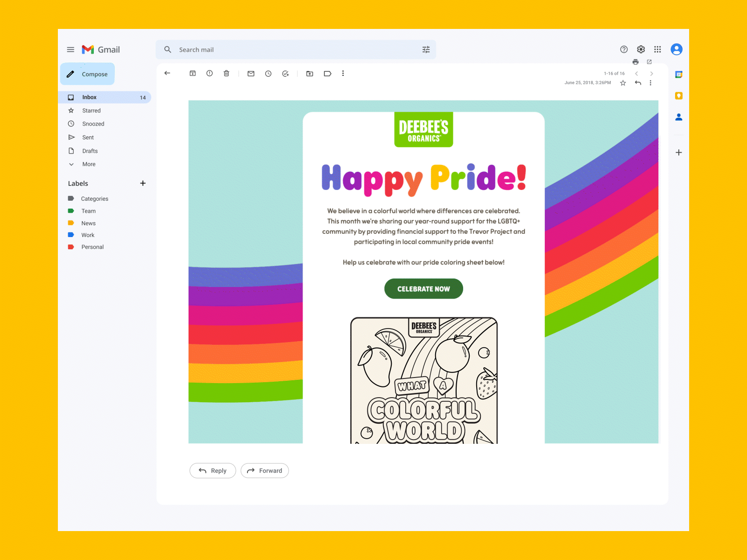Report the email as spam

[209, 73]
